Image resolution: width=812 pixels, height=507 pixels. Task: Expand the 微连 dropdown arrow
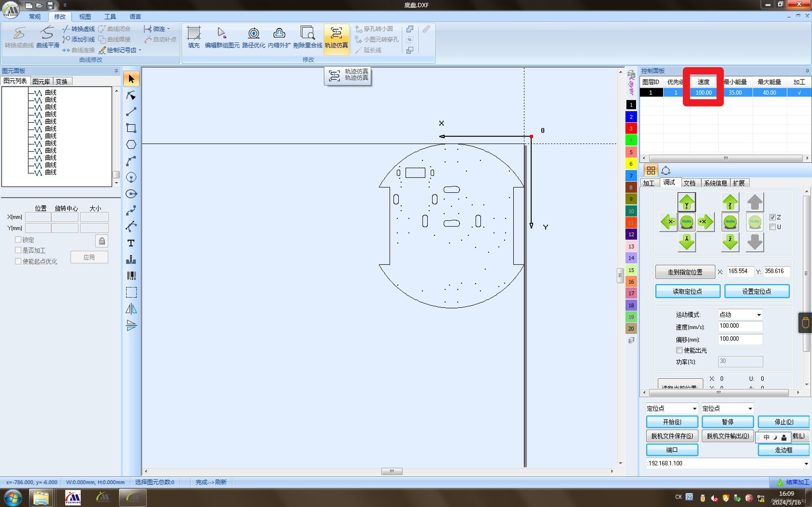[x=169, y=29]
